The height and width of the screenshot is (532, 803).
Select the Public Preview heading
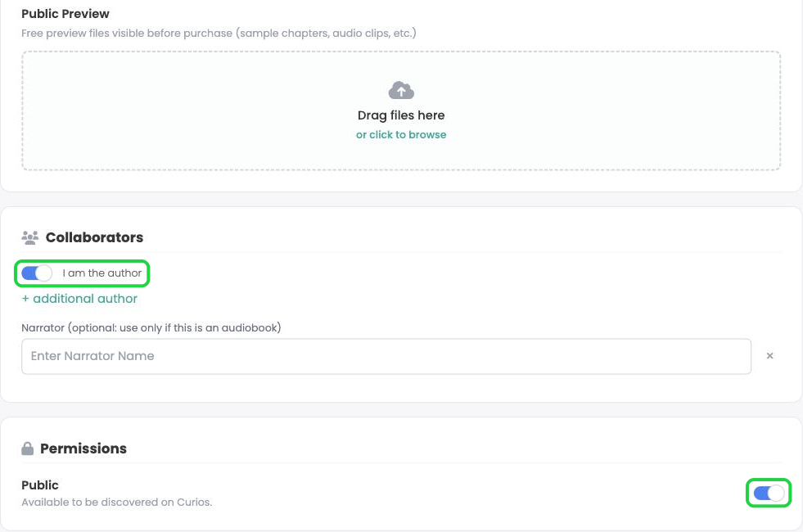pos(65,14)
